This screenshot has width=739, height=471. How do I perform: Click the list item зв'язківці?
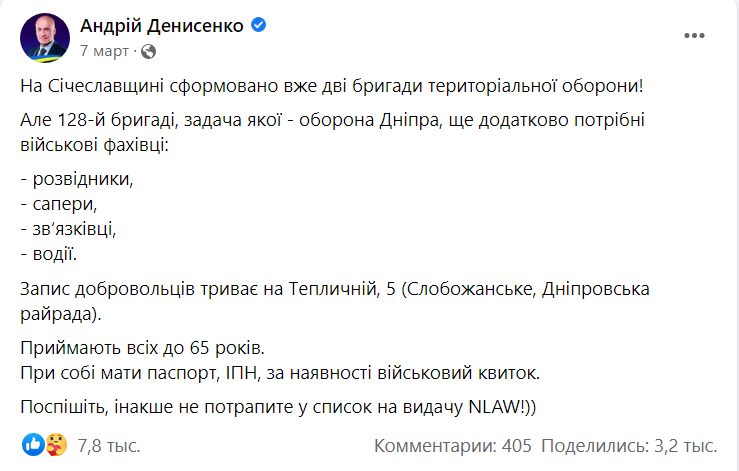[68, 229]
